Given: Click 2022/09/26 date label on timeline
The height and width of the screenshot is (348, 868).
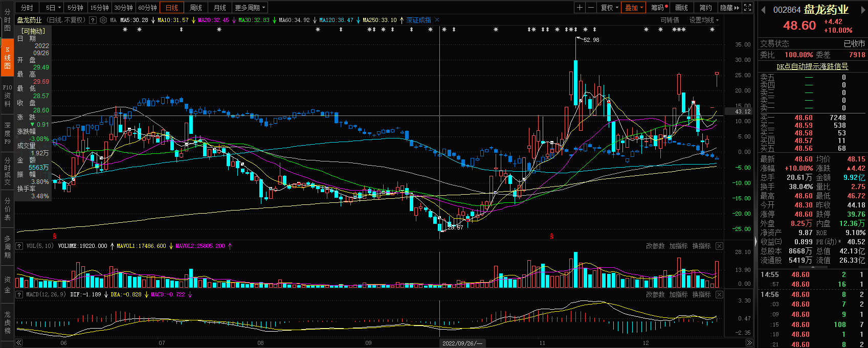Looking at the screenshot, I should (462, 343).
